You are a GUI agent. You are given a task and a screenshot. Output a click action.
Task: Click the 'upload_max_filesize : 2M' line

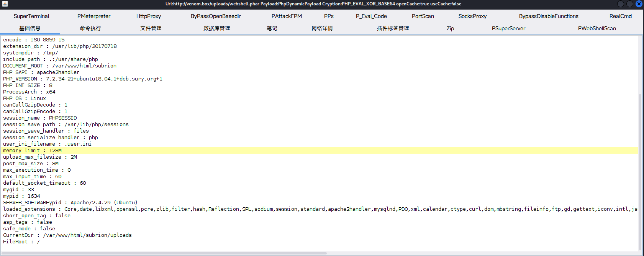point(40,157)
